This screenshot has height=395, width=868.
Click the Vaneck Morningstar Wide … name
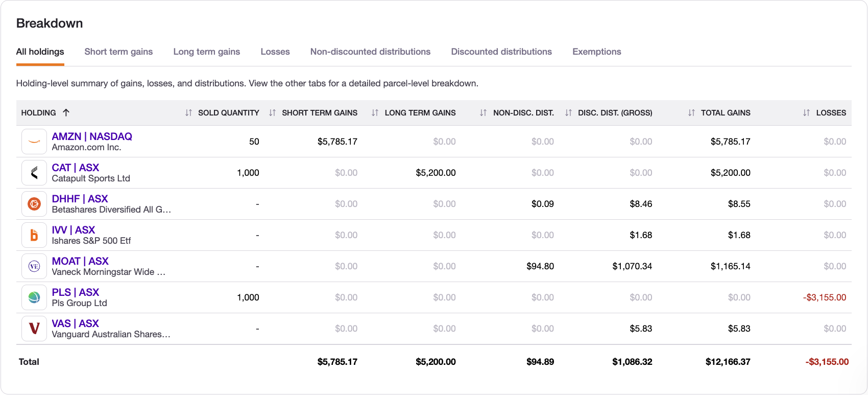tap(109, 272)
